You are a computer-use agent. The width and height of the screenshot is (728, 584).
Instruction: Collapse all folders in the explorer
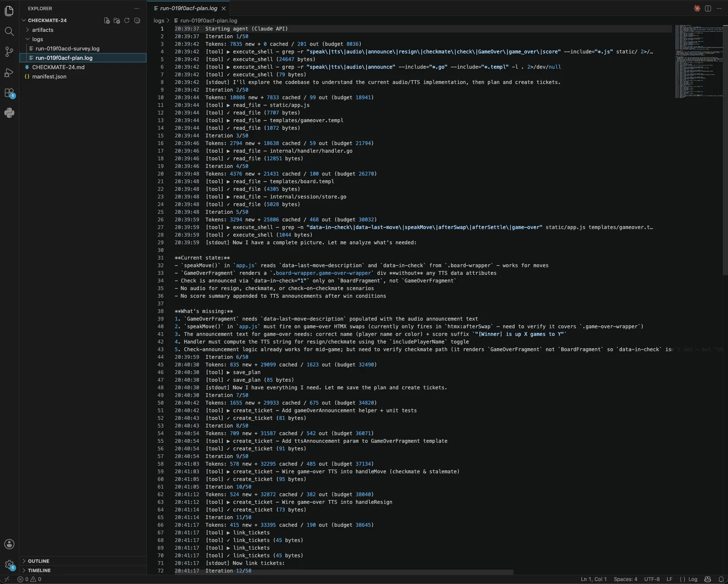(137, 20)
